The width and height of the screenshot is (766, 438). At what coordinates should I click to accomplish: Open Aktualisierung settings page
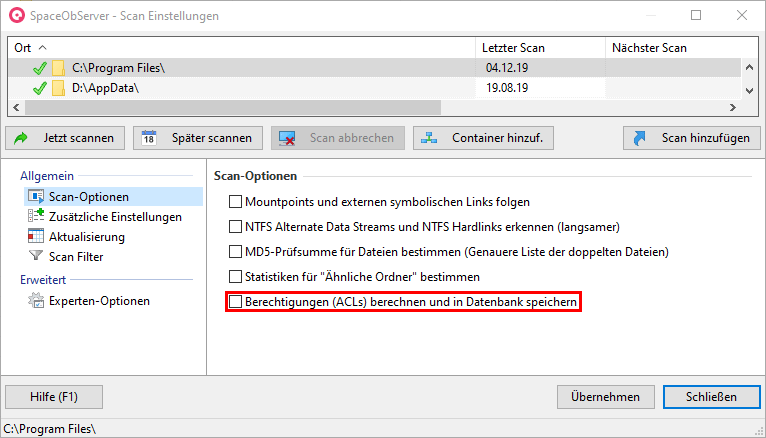(86, 236)
